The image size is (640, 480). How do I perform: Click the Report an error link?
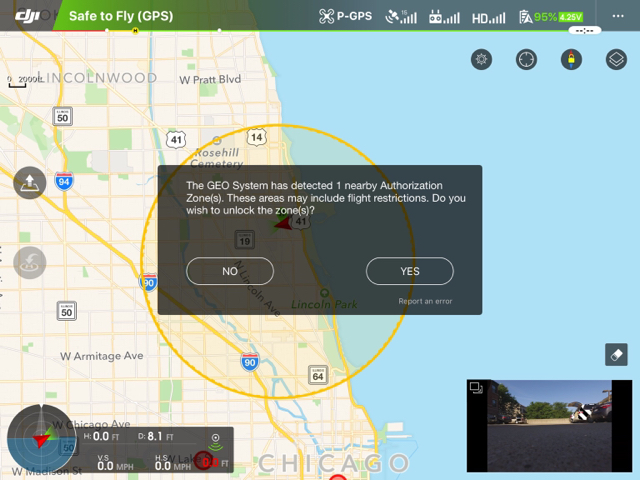point(425,301)
